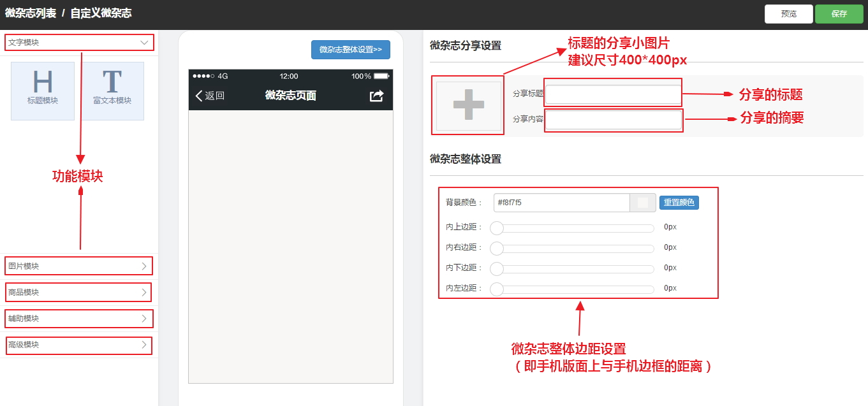The image size is (868, 406).
Task: Click the 背景颜色 hex value field
Action: pos(561,203)
